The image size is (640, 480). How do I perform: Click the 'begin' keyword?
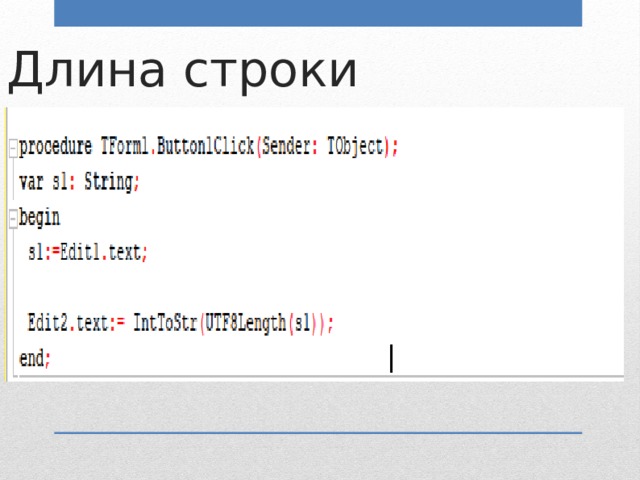coord(40,217)
